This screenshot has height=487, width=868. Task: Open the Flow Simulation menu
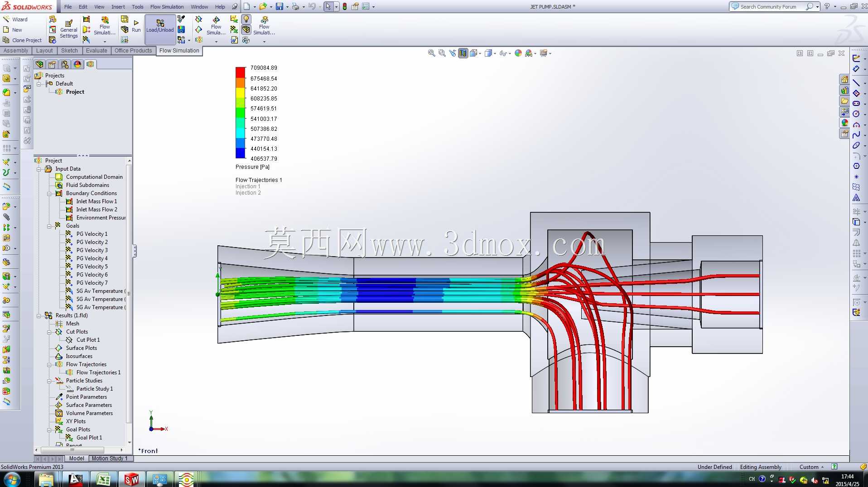(167, 7)
